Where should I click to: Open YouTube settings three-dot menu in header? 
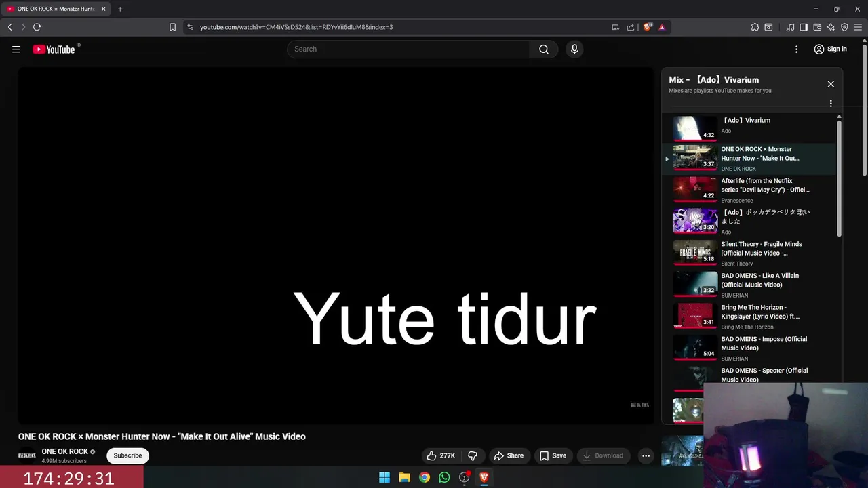coord(797,49)
